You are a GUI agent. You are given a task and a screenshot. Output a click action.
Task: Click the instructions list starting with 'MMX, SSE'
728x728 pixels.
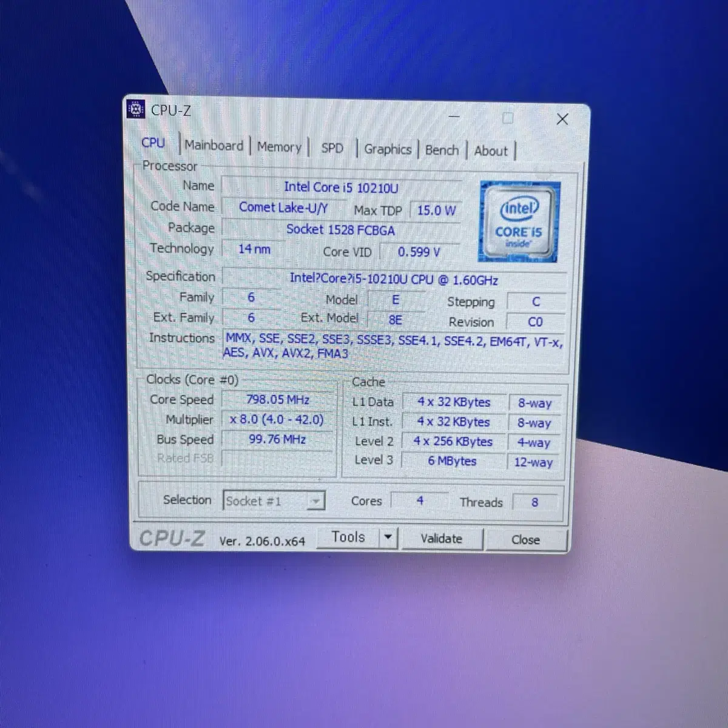[394, 346]
